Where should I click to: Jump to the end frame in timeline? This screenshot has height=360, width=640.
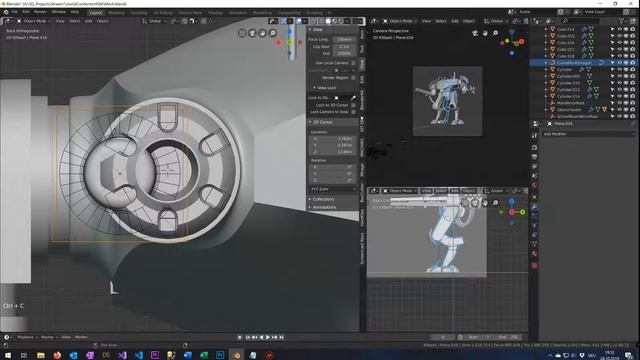[x=281, y=338]
